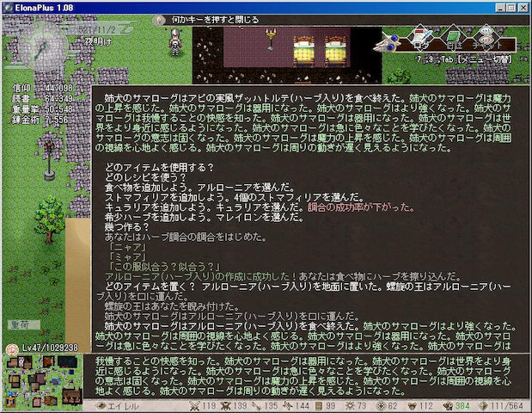The image size is (532, 413).
Task: Click the 「ニャア」 dialogue line
Action: point(127,247)
